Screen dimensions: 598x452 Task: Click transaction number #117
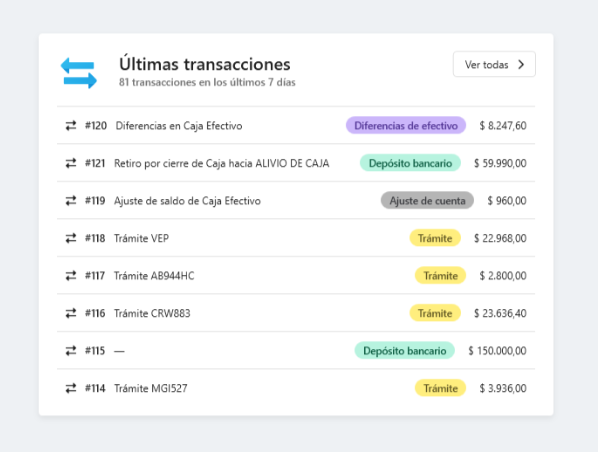pos(95,276)
